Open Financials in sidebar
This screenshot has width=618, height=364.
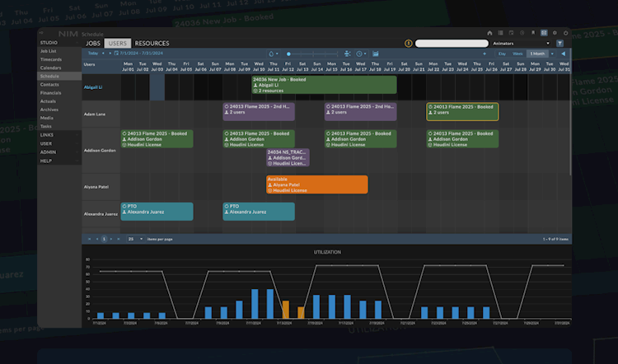pyautogui.click(x=50, y=93)
